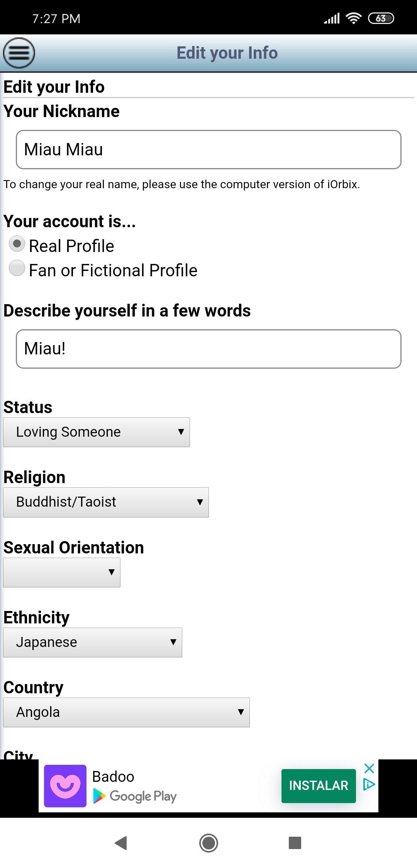Tap the Edit your Info header title
Viewport: 417px width, 868px height.
click(227, 53)
